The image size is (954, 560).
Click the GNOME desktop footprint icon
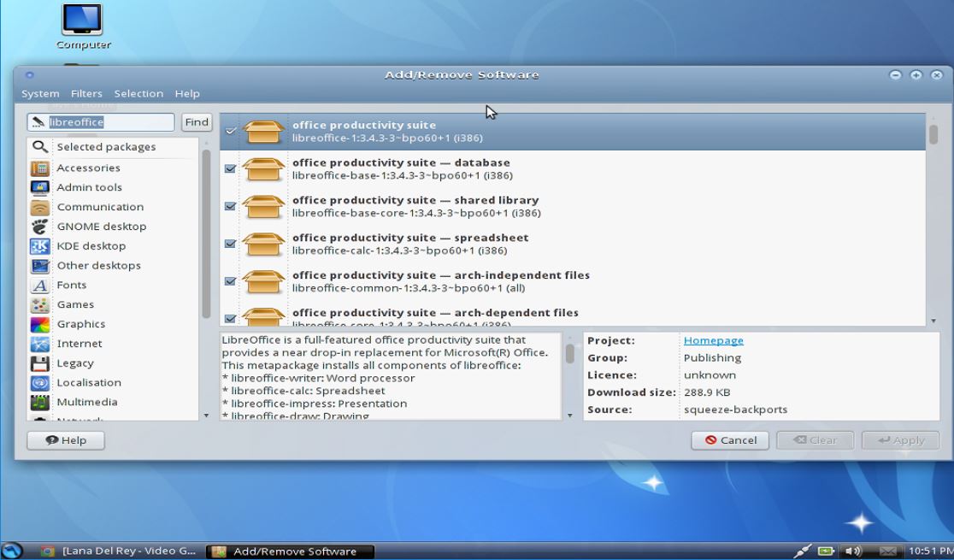tap(40, 227)
